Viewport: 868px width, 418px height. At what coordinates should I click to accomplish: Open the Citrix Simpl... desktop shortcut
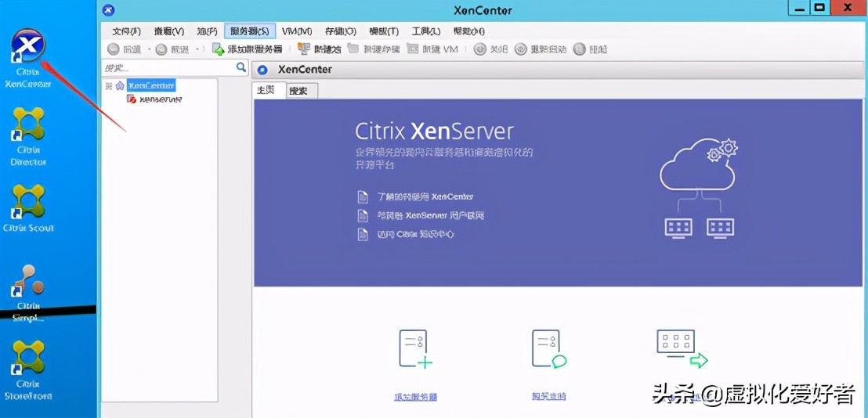[28, 293]
